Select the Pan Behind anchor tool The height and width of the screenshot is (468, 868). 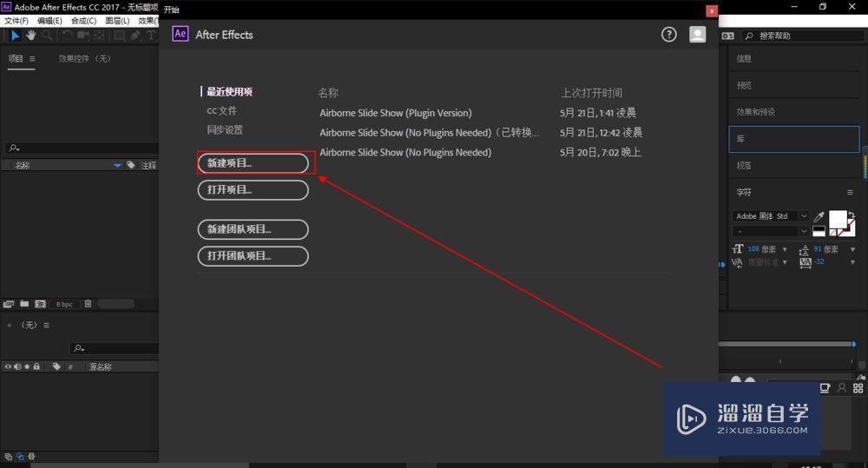99,36
